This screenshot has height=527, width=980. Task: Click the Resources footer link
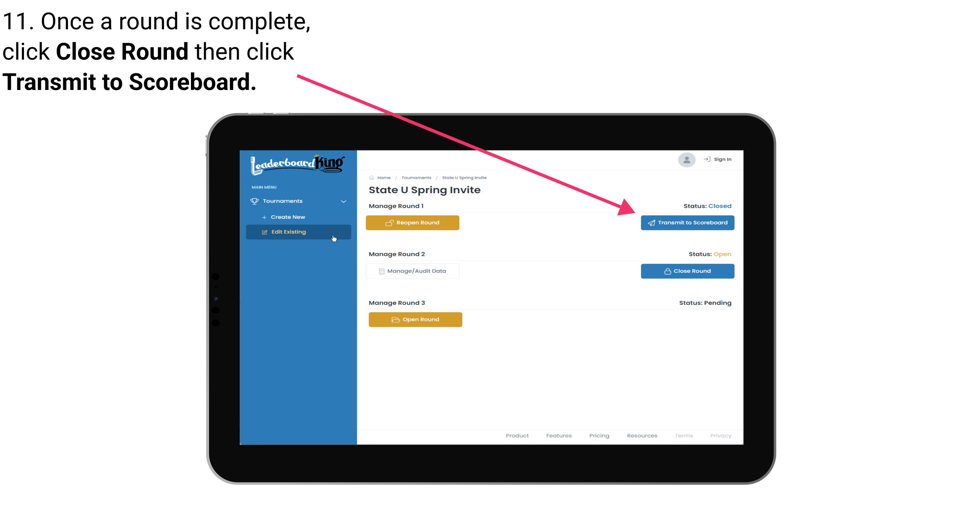point(642,436)
